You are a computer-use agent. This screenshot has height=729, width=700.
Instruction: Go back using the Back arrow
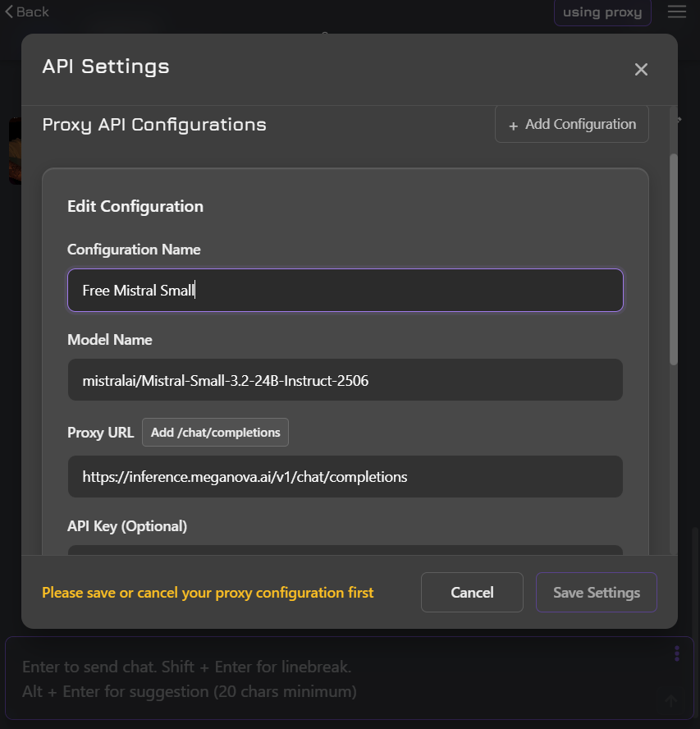click(27, 11)
